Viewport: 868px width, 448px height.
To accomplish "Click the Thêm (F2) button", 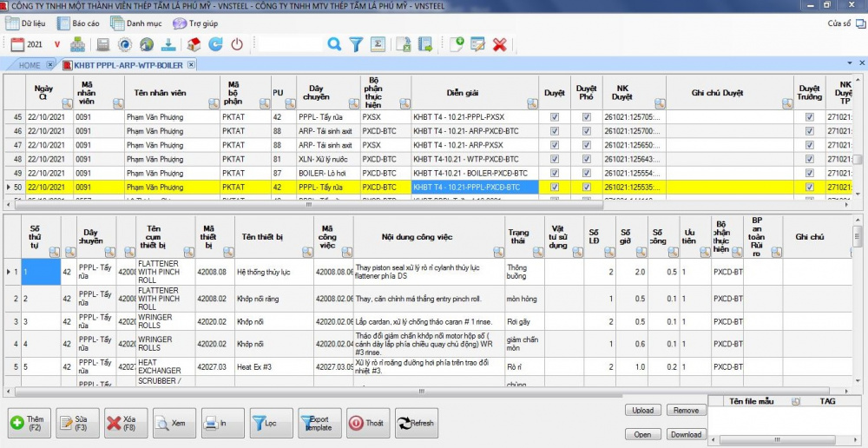I will 30,423.
